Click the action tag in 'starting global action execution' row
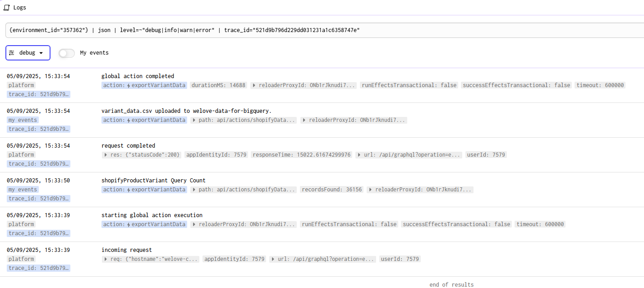The height and width of the screenshot is (288, 644). [x=144, y=224]
